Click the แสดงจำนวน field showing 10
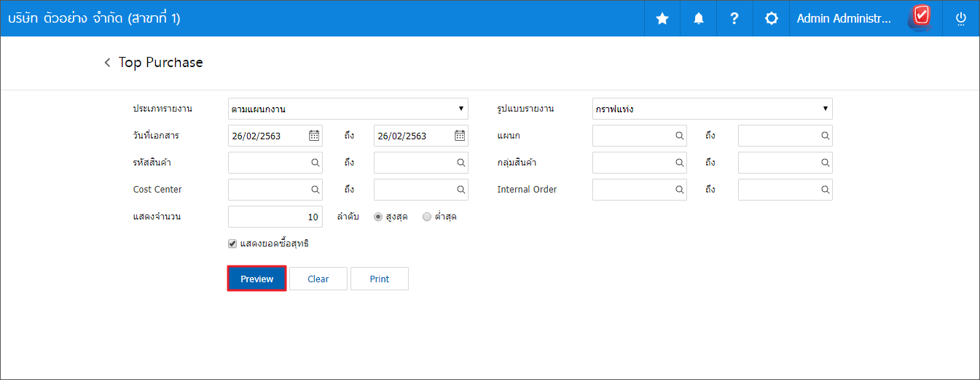The image size is (980, 380). (275, 217)
